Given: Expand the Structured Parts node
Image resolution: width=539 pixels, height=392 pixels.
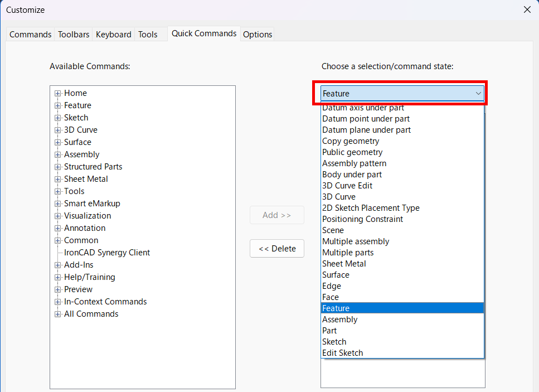Looking at the screenshot, I should pos(58,167).
